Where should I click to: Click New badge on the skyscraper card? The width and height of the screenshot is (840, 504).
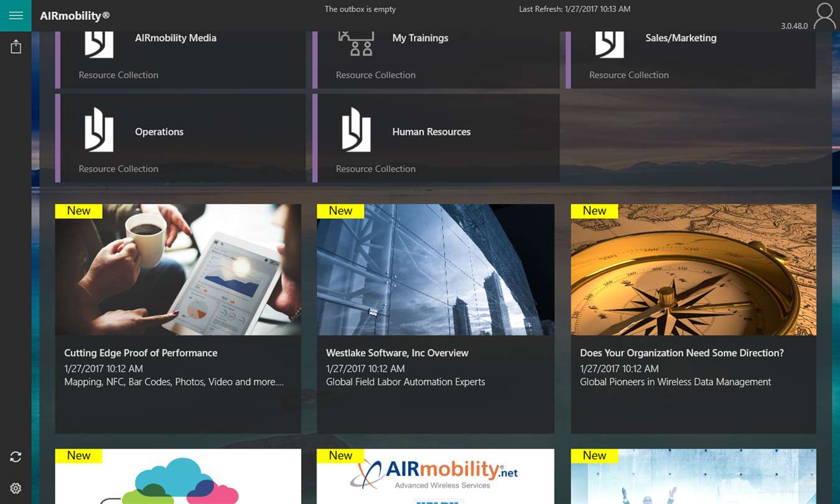340,211
